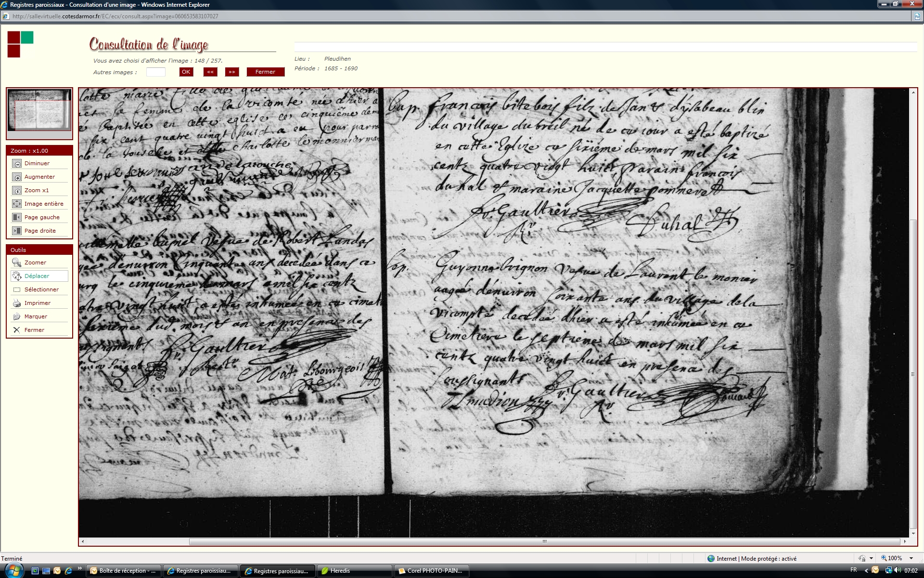Click the OK button beside image number field
This screenshot has height=578, width=924.
point(186,72)
